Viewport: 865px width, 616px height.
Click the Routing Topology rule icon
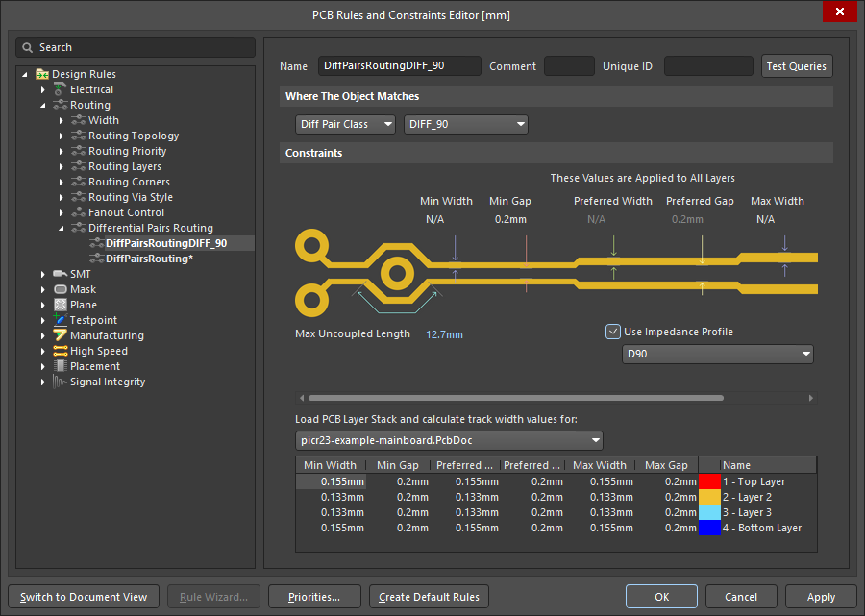[79, 136]
